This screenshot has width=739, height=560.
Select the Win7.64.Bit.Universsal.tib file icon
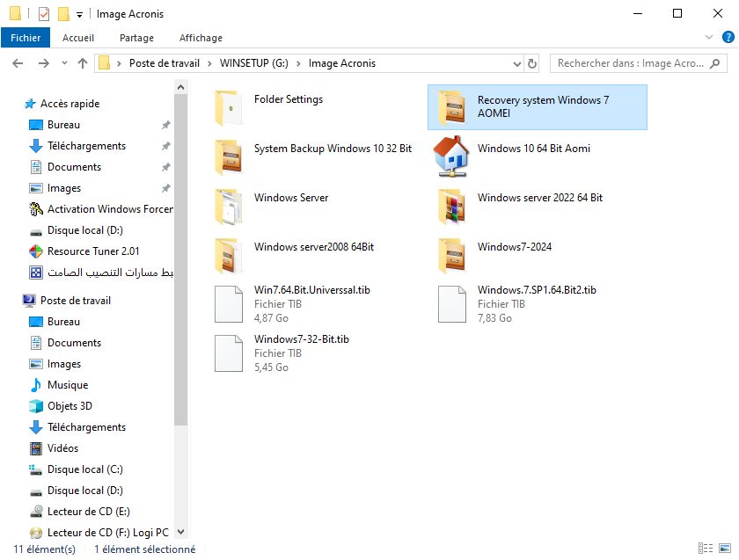[229, 304]
